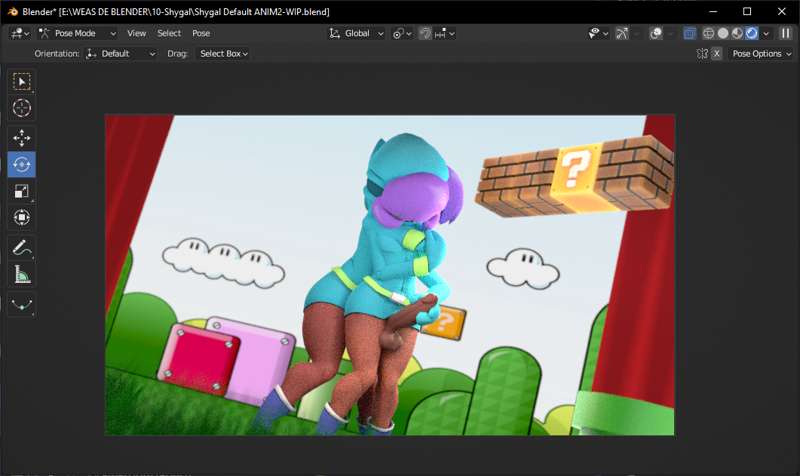The width and height of the screenshot is (800, 476).
Task: Expand the Pose Options dropdown
Action: coord(762,54)
